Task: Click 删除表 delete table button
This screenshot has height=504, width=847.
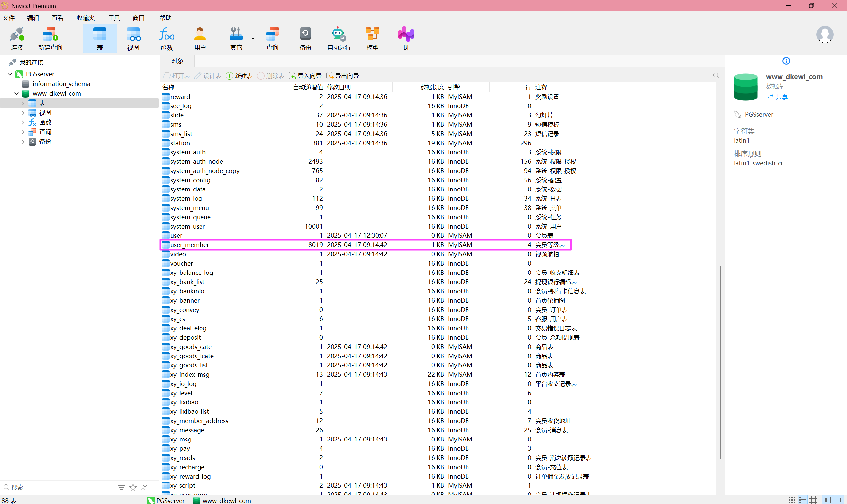Action: click(x=271, y=76)
